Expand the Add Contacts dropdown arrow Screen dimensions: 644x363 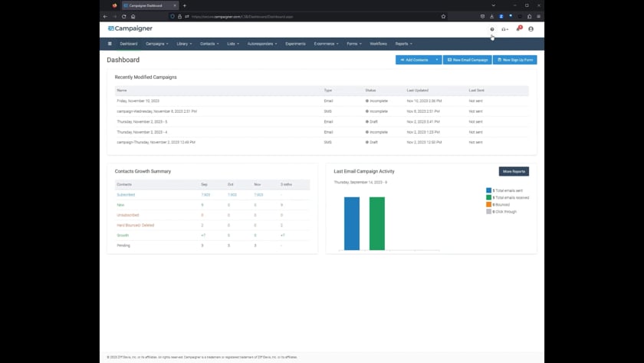[437, 60]
